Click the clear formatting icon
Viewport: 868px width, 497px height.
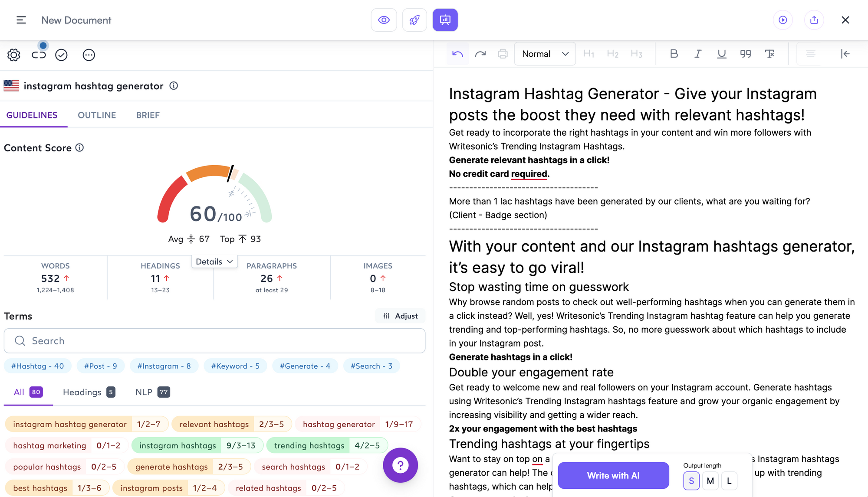click(769, 54)
